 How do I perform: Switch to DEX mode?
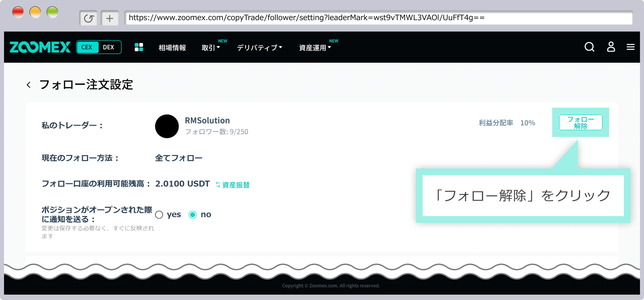point(108,47)
